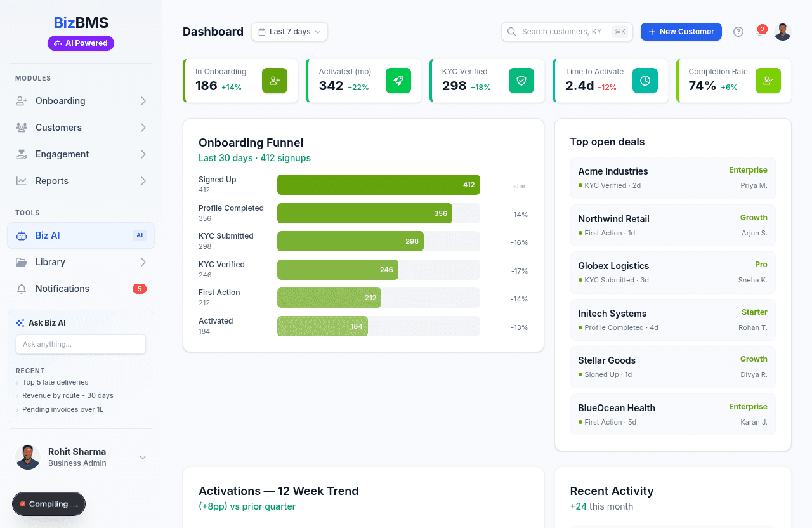Click the Time to Activate clock icon
This screenshot has height=528, width=812.
click(x=645, y=81)
